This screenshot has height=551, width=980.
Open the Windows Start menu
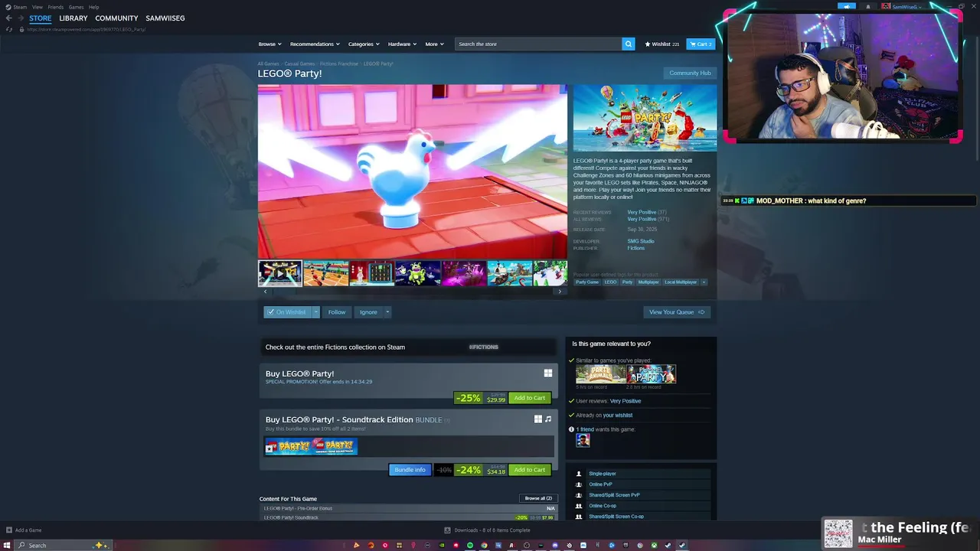[x=8, y=545]
